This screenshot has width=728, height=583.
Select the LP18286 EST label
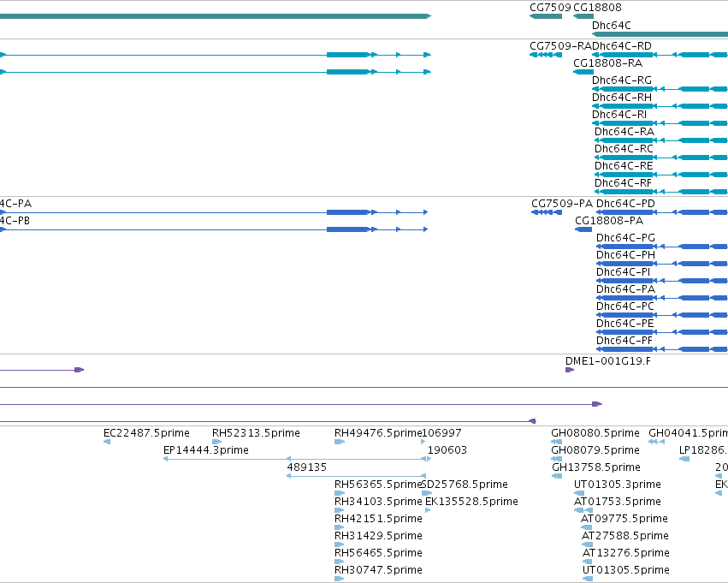coord(703,450)
